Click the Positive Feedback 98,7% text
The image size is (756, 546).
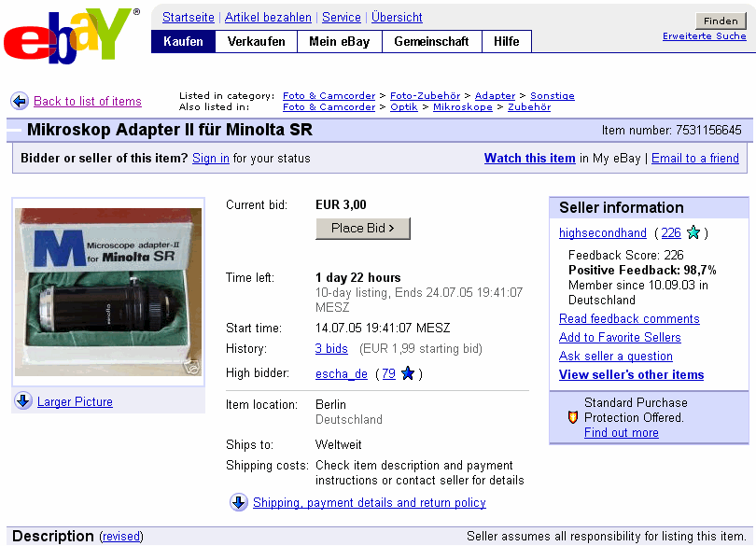(642, 270)
